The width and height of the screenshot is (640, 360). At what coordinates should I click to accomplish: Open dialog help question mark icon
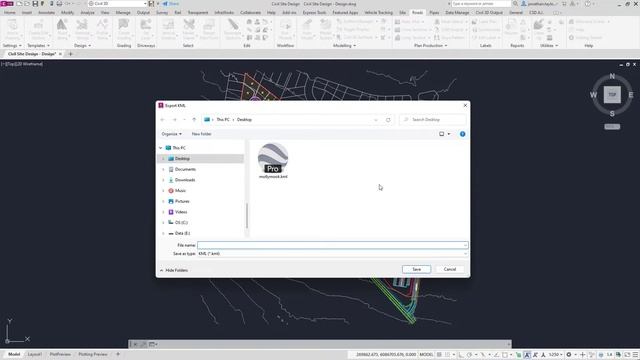462,134
